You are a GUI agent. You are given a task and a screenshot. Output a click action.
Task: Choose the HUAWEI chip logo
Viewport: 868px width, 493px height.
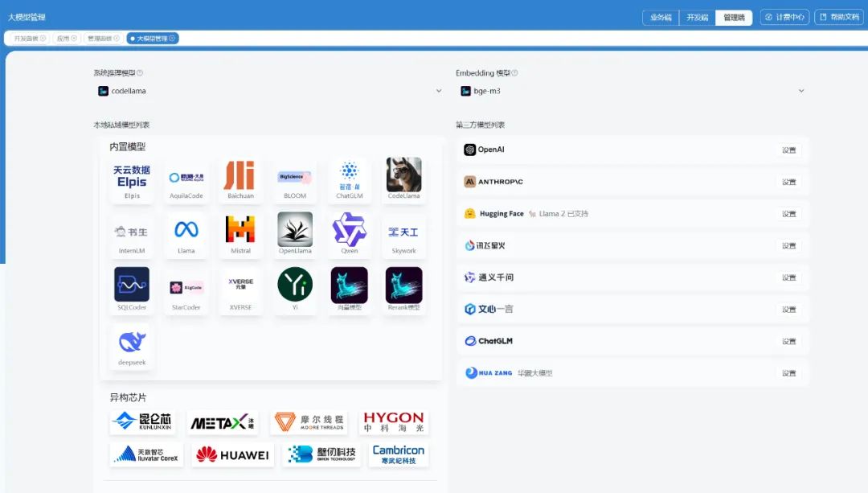(232, 454)
